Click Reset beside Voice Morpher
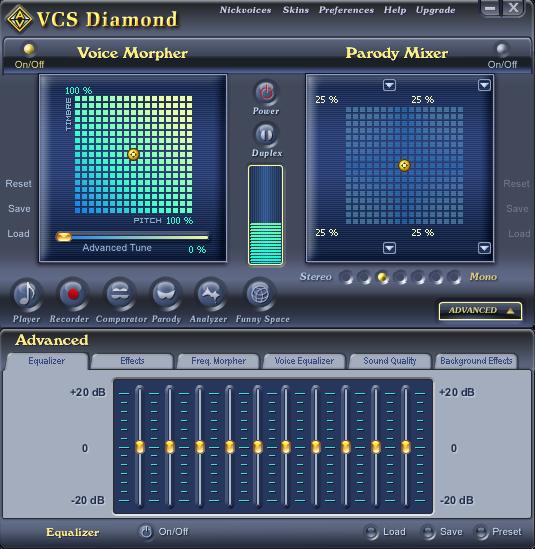Screen dimensions: 535x549 point(19,183)
